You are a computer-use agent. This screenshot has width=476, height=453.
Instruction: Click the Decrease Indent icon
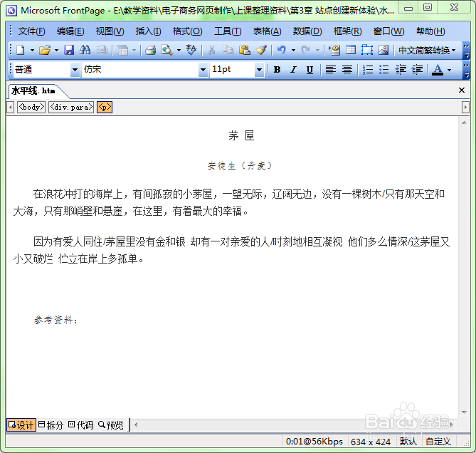click(401, 70)
